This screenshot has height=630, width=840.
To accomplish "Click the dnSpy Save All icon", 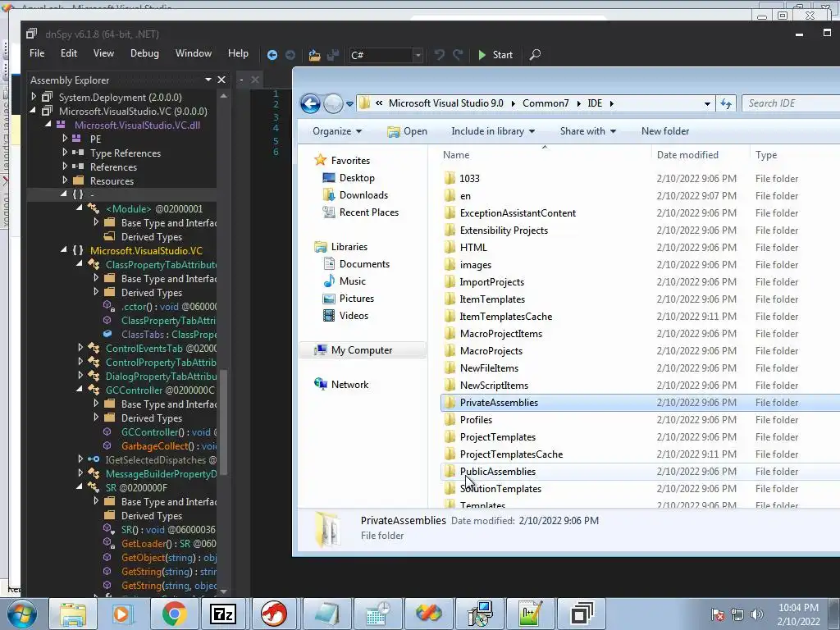I will (333, 55).
